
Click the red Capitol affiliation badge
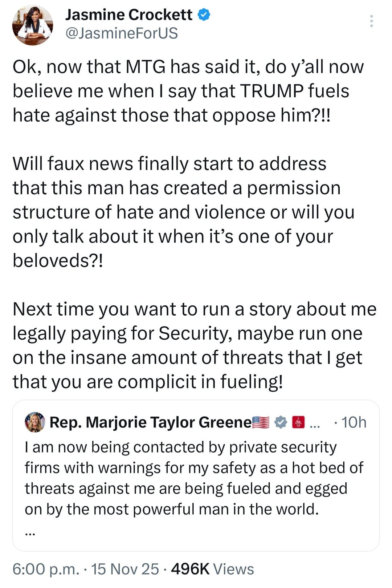(x=298, y=422)
